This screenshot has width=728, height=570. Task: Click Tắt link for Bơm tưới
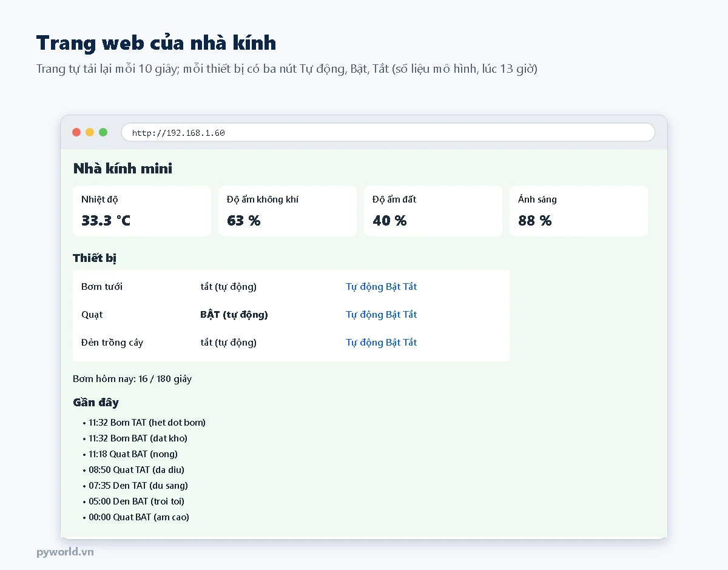click(x=409, y=287)
